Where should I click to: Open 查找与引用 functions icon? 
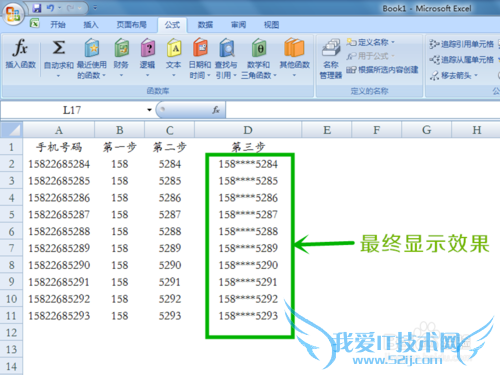click(x=226, y=47)
